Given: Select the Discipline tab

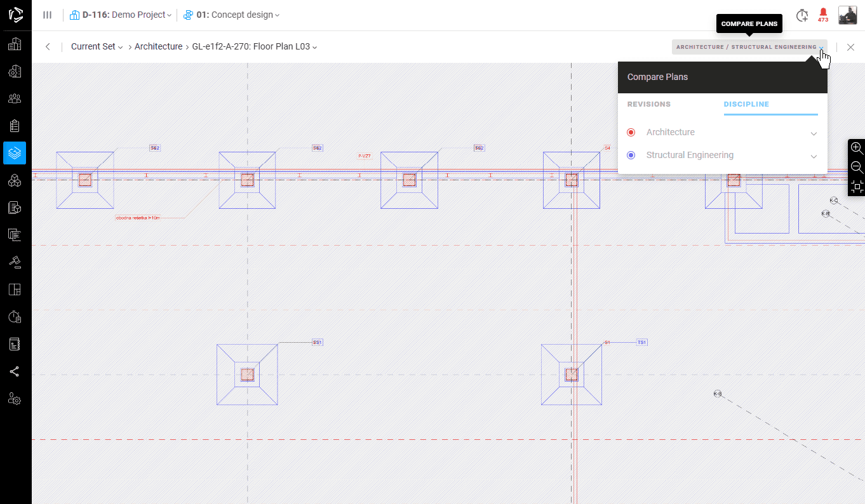Looking at the screenshot, I should 746,105.
